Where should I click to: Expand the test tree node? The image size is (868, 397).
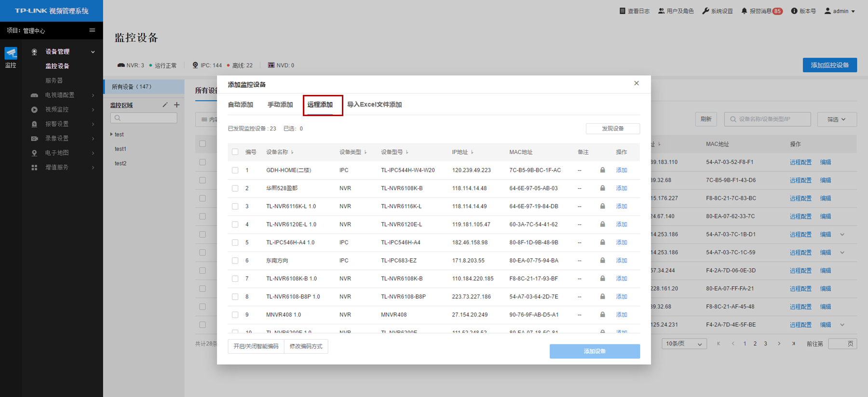coord(111,134)
